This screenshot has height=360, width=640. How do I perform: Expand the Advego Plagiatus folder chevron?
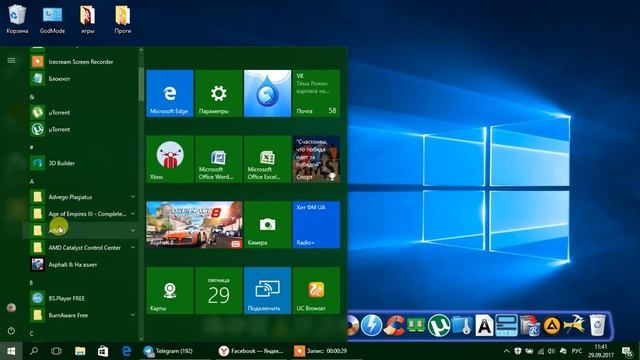pyautogui.click(x=133, y=197)
